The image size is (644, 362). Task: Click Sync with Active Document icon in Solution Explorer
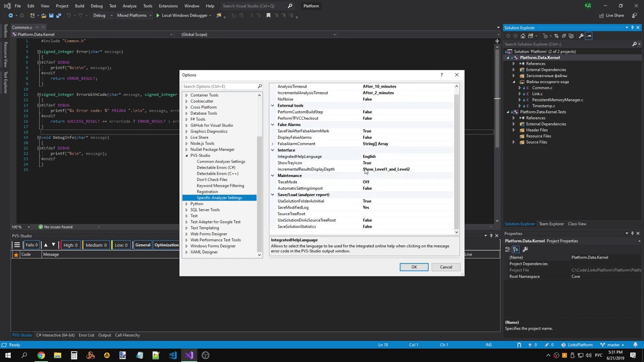pos(556,36)
